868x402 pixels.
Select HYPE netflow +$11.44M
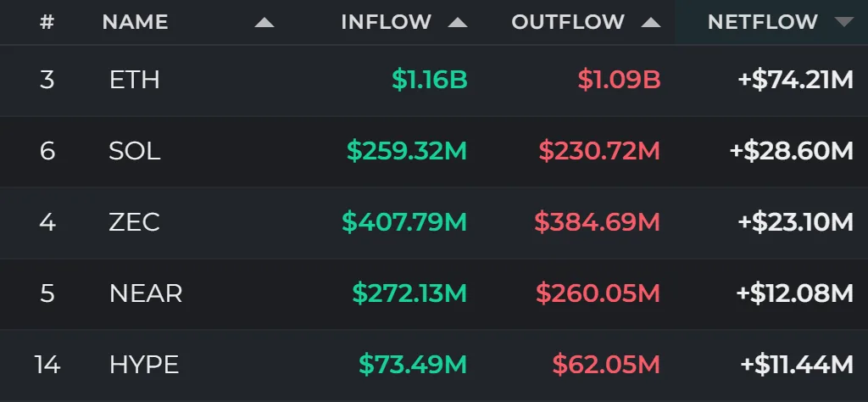click(797, 365)
